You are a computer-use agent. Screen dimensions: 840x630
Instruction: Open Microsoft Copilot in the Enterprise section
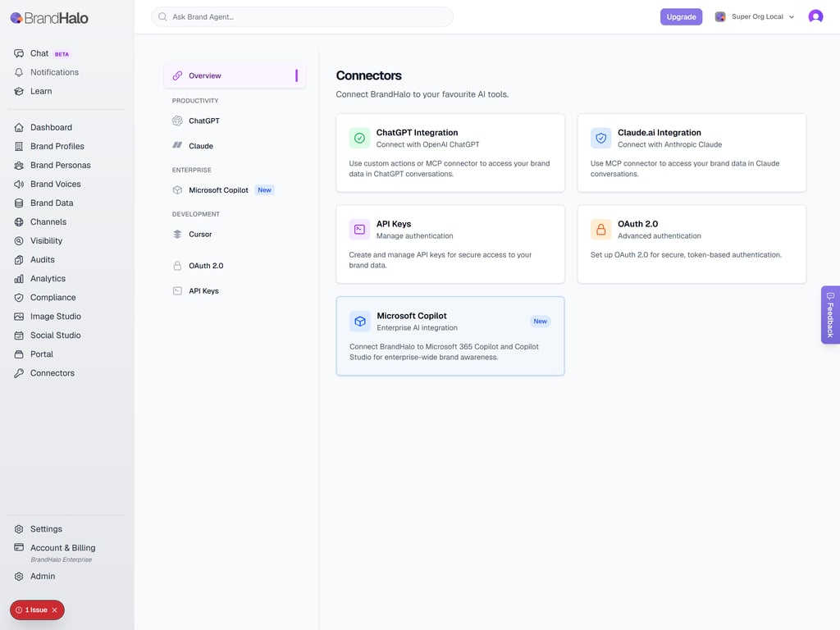point(235,190)
